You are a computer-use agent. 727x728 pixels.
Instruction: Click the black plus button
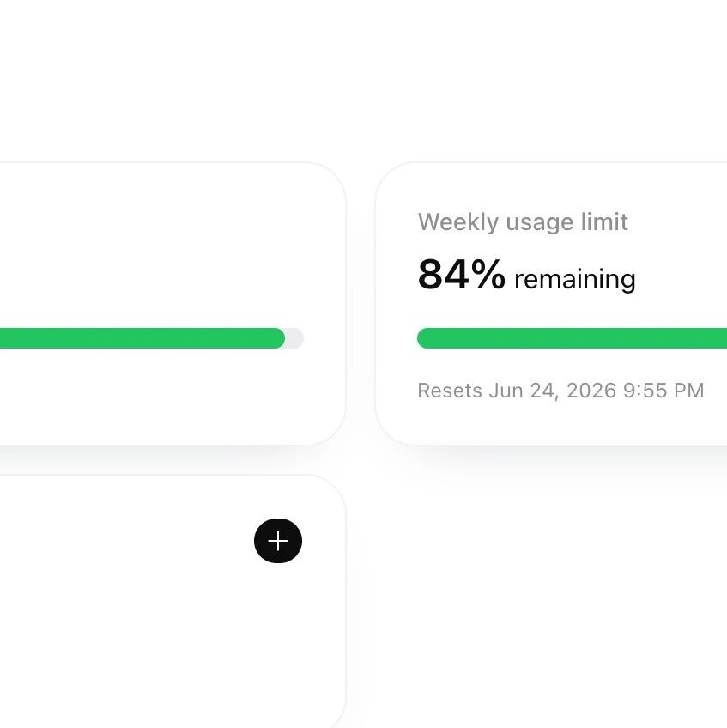tap(278, 541)
